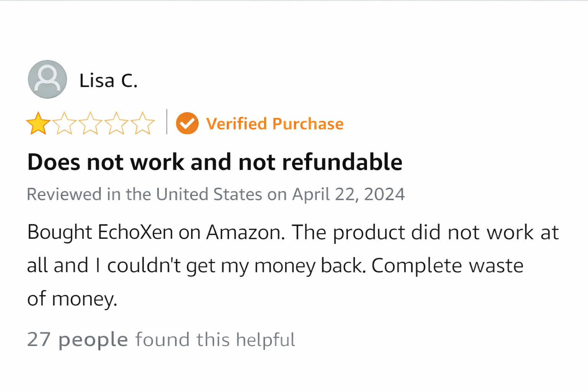Viewport: 588px width, 392px height.
Task: Click 'United States' in review date line
Action: tap(209, 194)
